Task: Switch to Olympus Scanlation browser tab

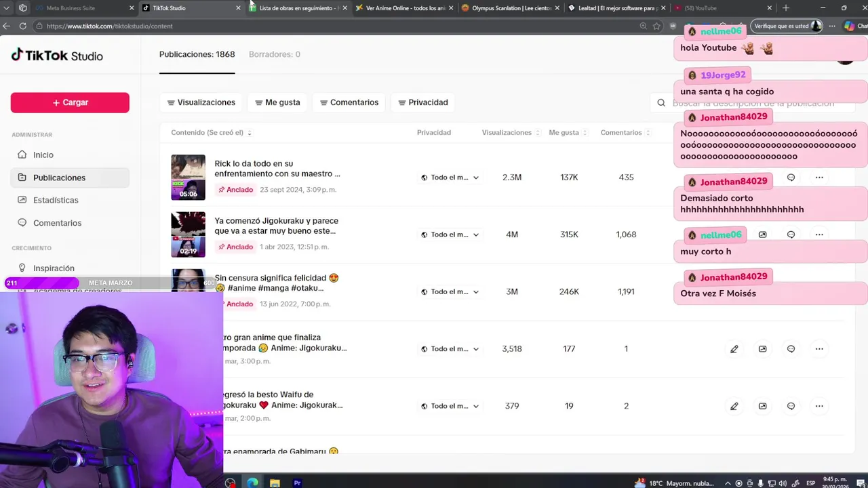Action: click(x=511, y=8)
